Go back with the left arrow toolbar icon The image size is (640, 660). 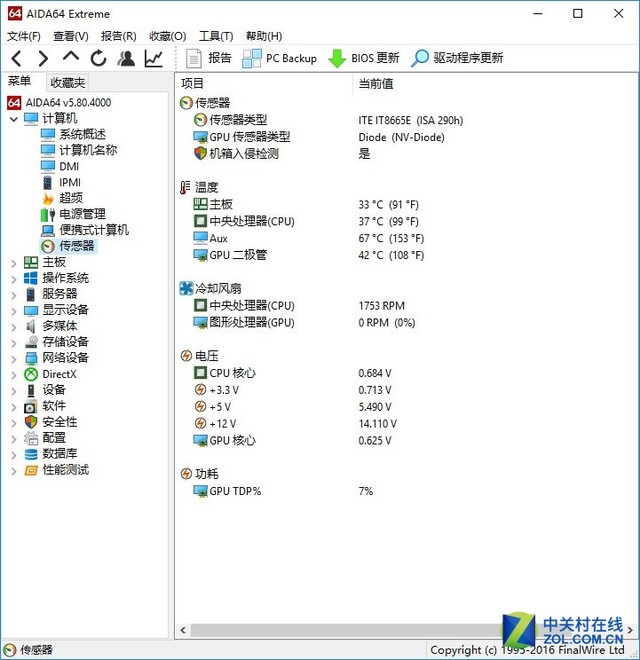pyautogui.click(x=16, y=59)
